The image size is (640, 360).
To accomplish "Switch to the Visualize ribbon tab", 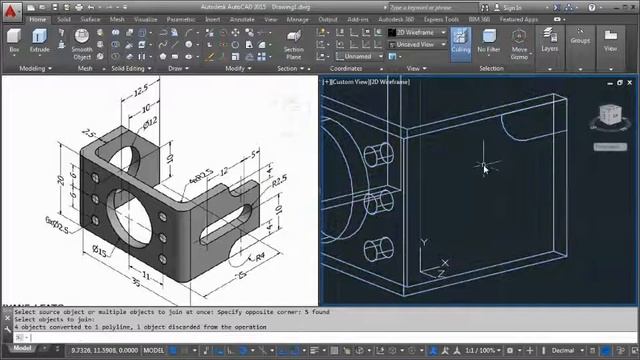I will click(x=146, y=19).
